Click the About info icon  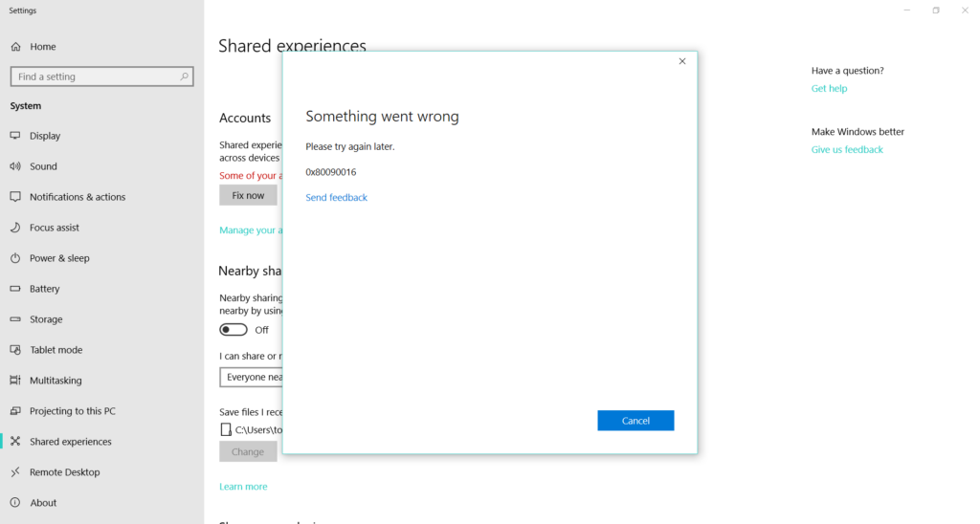click(x=15, y=503)
